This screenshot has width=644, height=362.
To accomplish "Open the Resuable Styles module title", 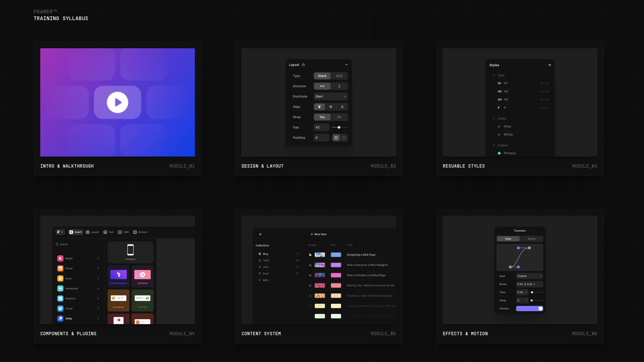I will pyautogui.click(x=464, y=166).
